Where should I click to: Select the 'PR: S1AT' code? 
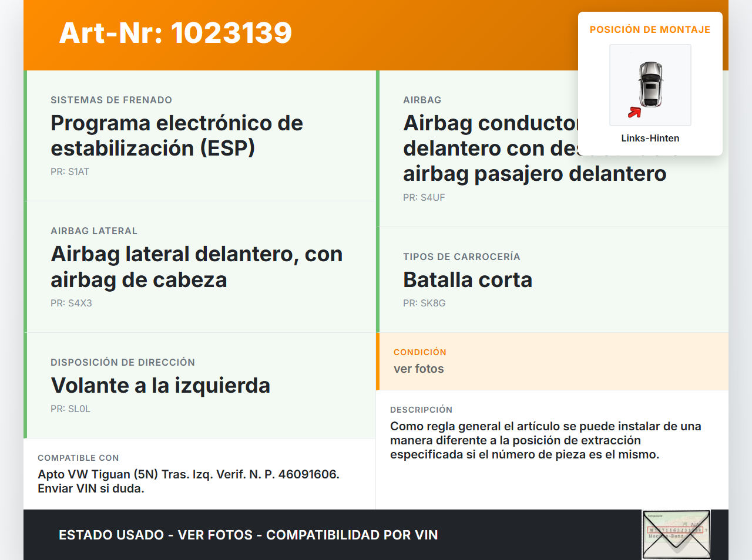coord(70,172)
